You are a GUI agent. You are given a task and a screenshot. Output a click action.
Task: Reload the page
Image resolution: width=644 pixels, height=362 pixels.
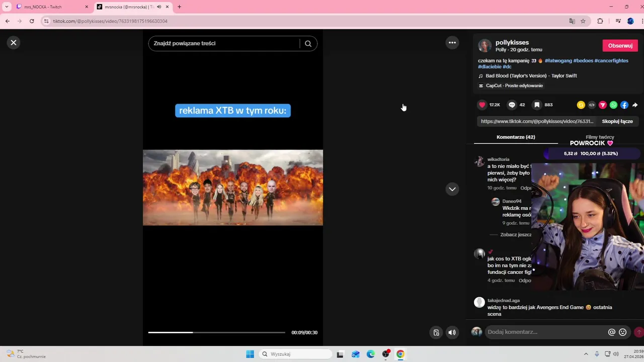coord(32,21)
